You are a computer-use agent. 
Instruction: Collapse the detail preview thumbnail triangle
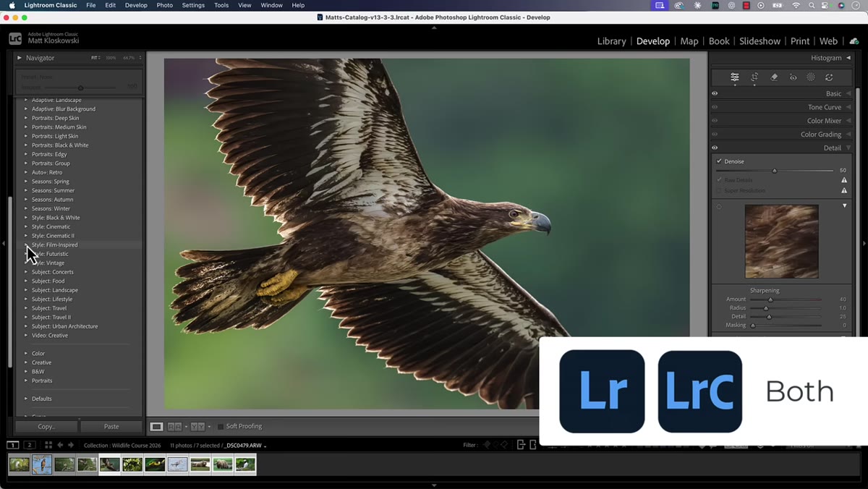point(844,206)
